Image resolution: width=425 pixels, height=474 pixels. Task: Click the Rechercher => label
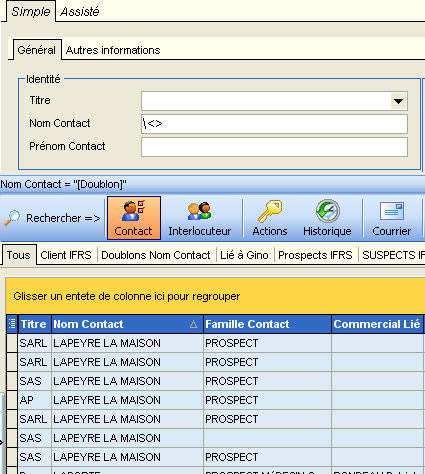63,218
